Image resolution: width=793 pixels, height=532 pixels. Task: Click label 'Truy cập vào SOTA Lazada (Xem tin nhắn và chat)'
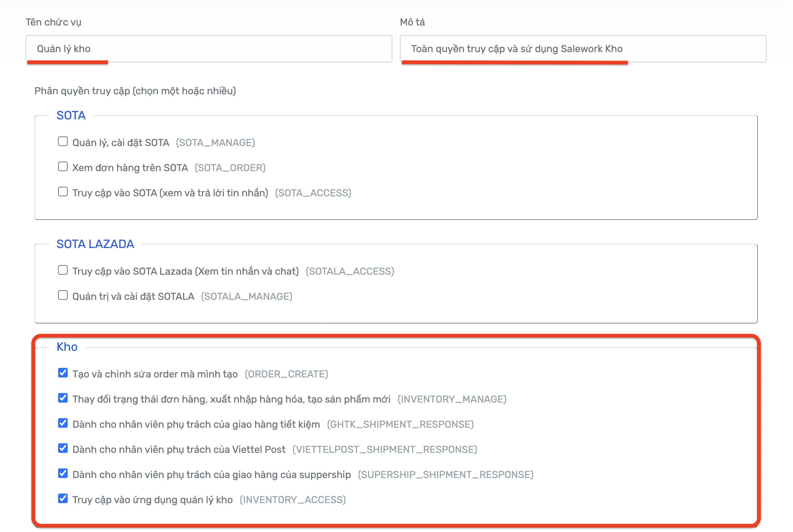[x=186, y=271]
